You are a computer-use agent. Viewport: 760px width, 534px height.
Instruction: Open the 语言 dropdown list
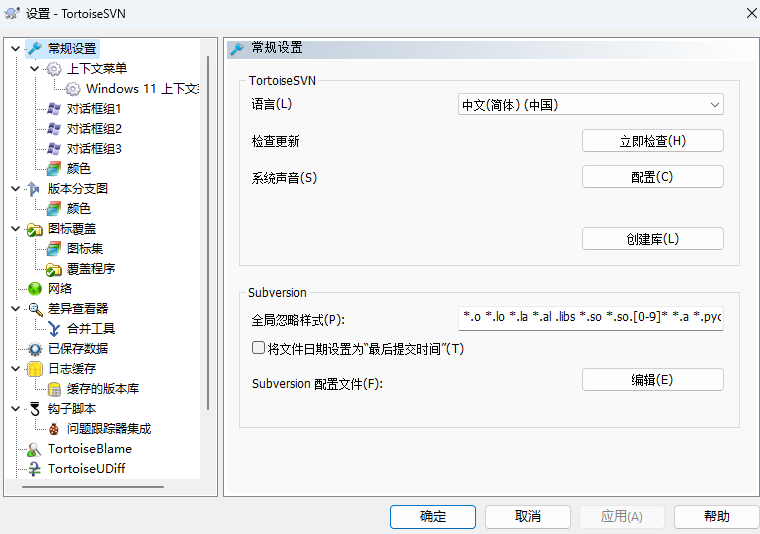coord(591,105)
